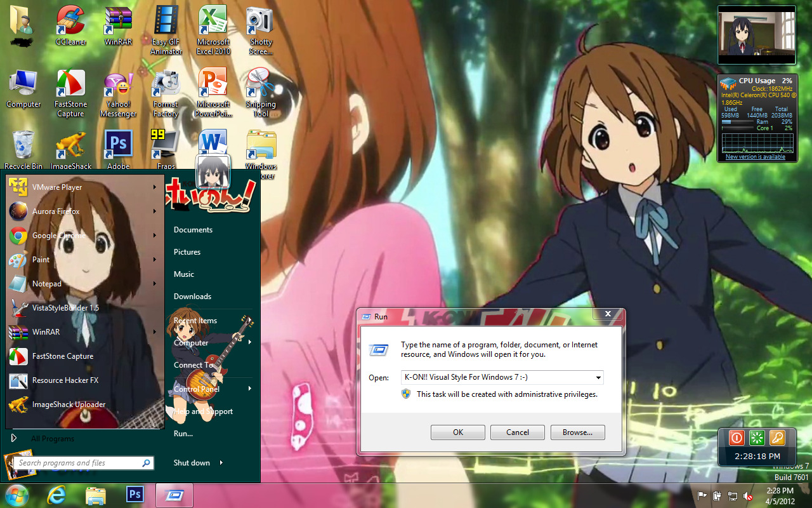
Task: Open Documents from the Start menu
Action: click(x=193, y=230)
